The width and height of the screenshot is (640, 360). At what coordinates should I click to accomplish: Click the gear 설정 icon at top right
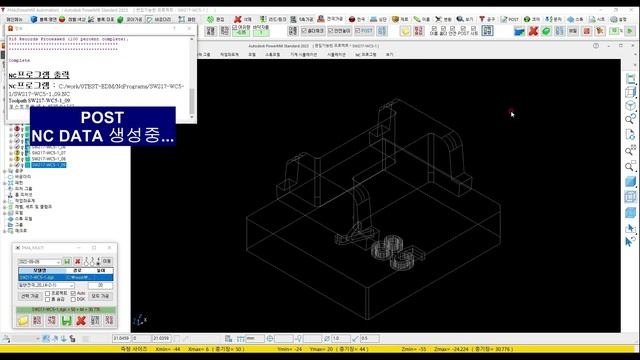[x=613, y=19]
